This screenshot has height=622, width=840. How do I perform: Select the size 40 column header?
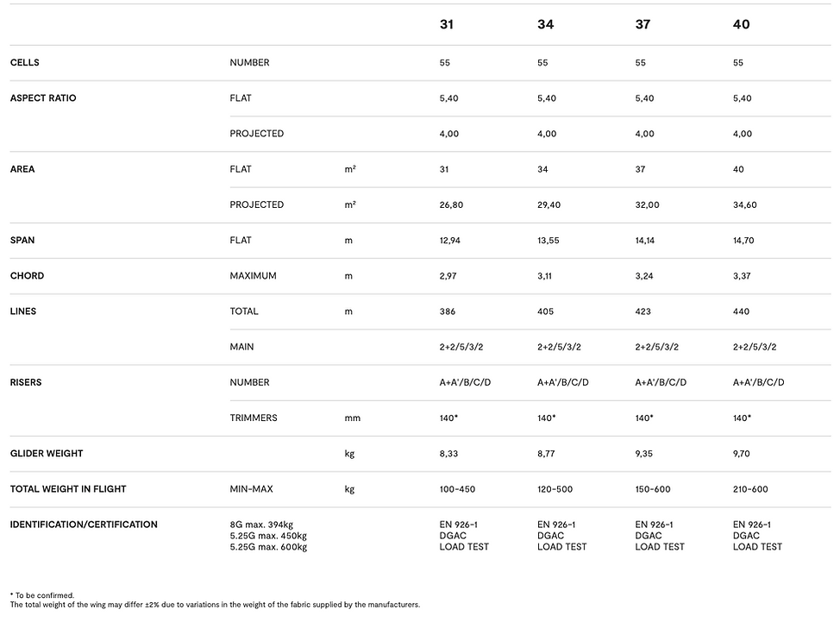(742, 25)
